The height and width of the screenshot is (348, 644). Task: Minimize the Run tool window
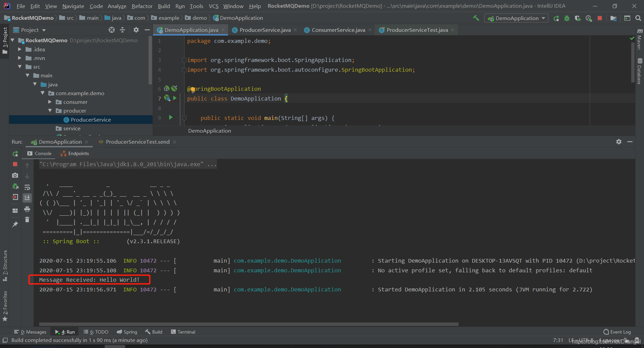click(630, 142)
